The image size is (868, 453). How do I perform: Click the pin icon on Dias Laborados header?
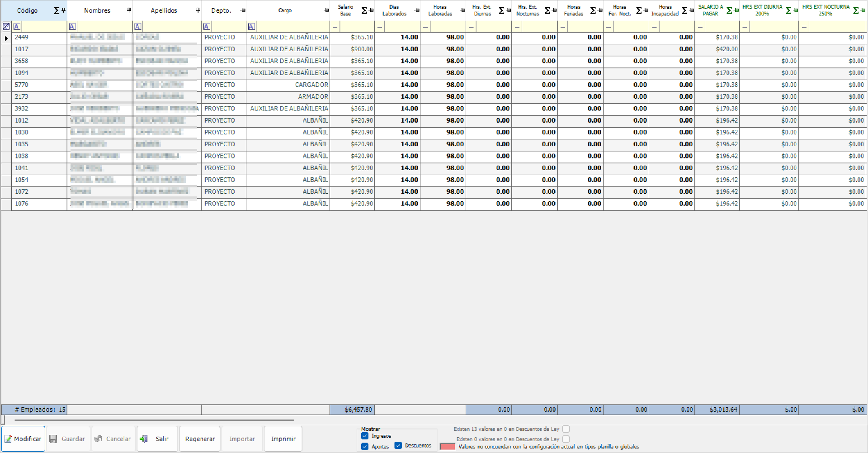(416, 10)
